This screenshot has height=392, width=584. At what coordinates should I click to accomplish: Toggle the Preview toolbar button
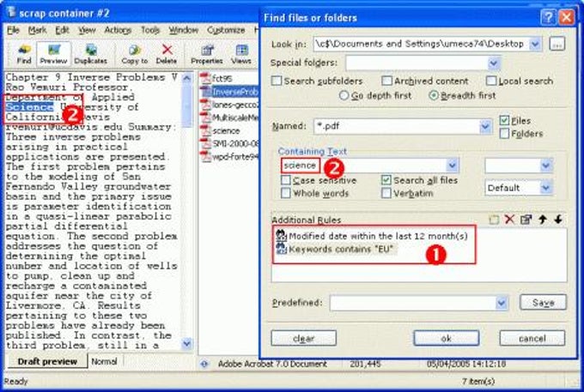[x=53, y=54]
